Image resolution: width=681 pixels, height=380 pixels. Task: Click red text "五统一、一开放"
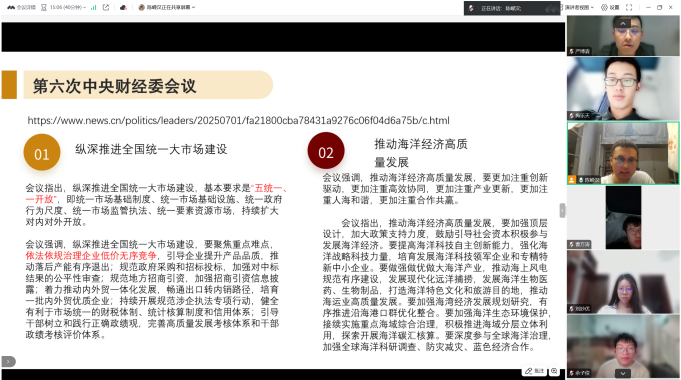156,193
